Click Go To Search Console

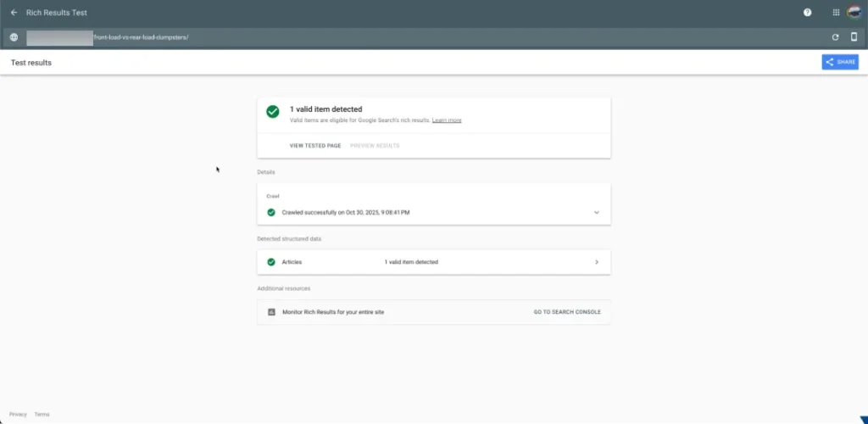(567, 312)
